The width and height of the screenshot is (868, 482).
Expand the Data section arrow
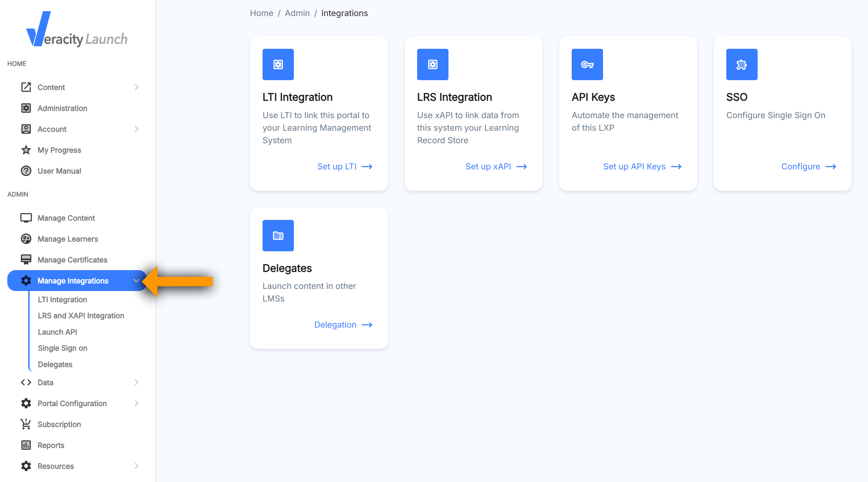point(136,382)
